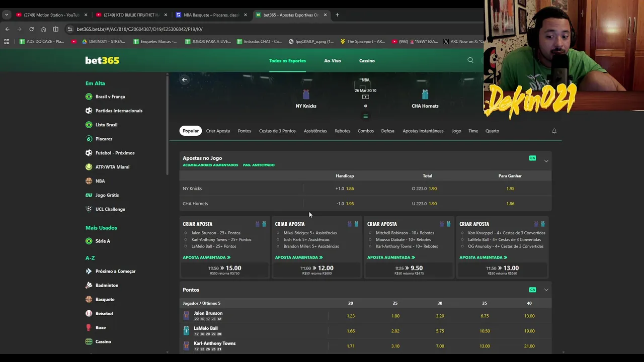Open a new browser tab with plus icon
This screenshot has width=644, height=362.
point(337,15)
